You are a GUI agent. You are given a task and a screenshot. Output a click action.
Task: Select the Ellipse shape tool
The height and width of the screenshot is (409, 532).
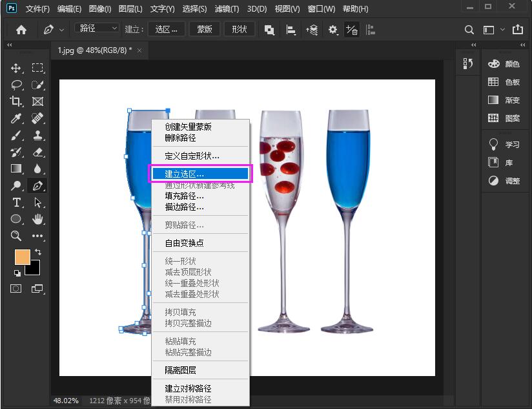[x=16, y=219]
